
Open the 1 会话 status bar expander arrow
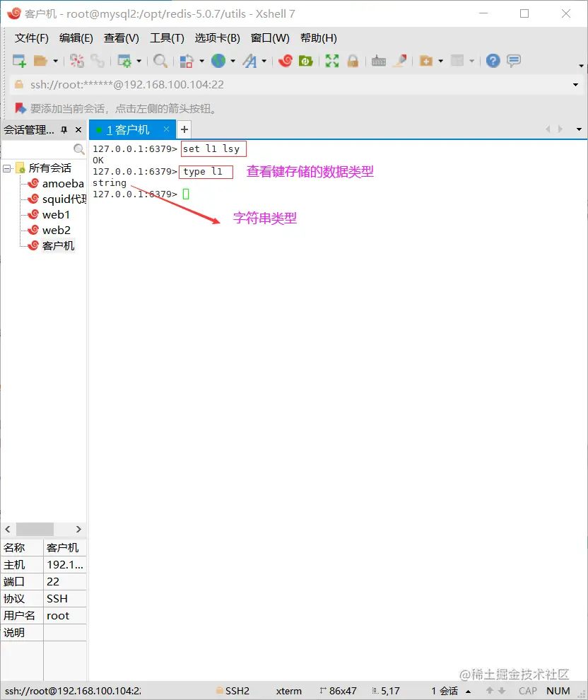(468, 692)
